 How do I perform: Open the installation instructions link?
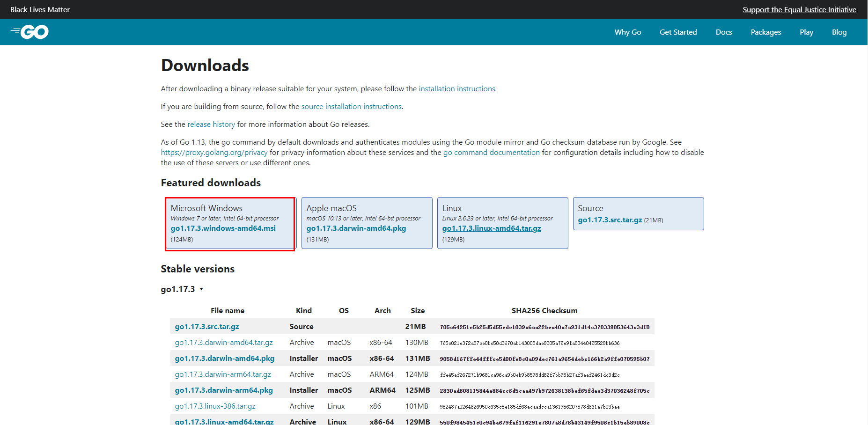(x=457, y=89)
